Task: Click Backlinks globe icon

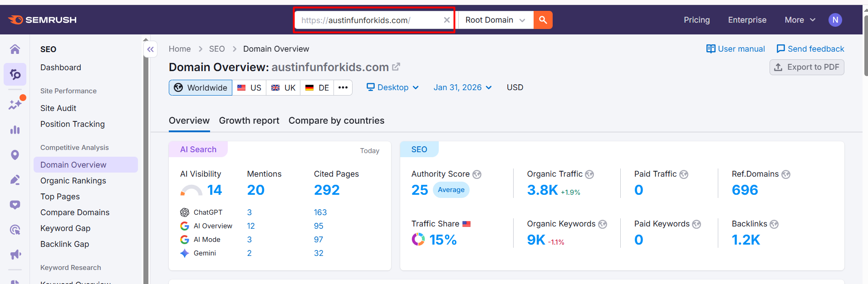Action: pyautogui.click(x=774, y=224)
